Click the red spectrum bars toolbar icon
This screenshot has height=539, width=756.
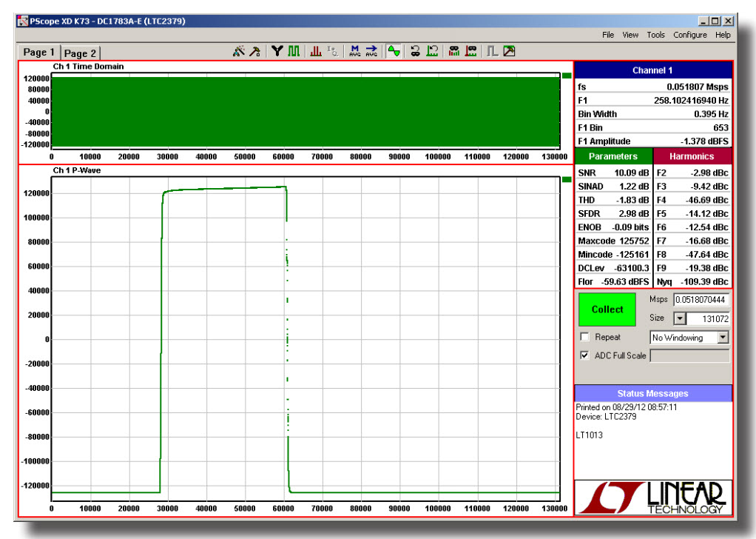[x=316, y=51]
